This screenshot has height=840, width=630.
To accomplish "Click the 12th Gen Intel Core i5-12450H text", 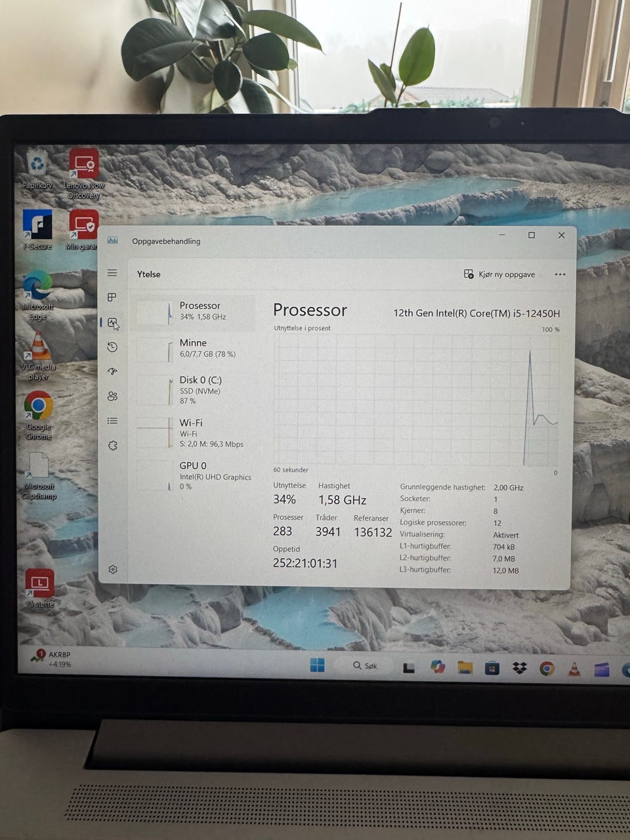I will click(x=476, y=313).
